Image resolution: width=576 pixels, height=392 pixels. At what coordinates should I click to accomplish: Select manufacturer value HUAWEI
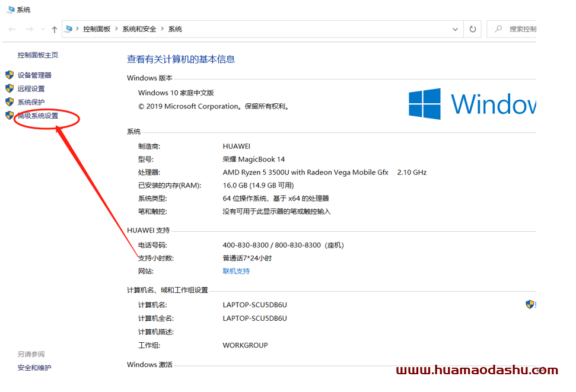pyautogui.click(x=236, y=146)
